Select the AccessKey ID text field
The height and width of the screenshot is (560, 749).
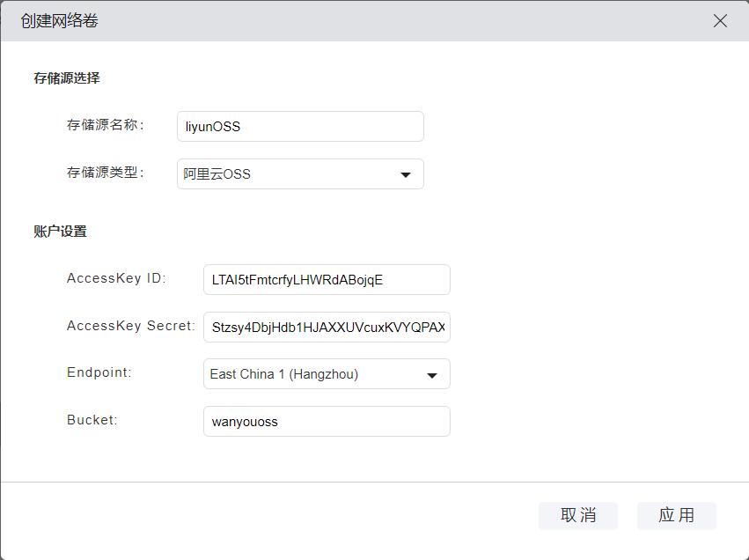coord(326,279)
